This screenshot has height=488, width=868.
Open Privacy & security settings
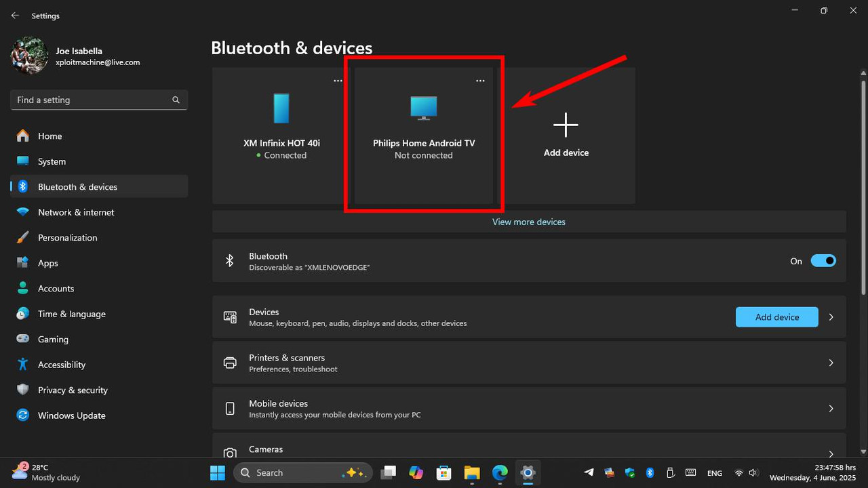click(99, 390)
